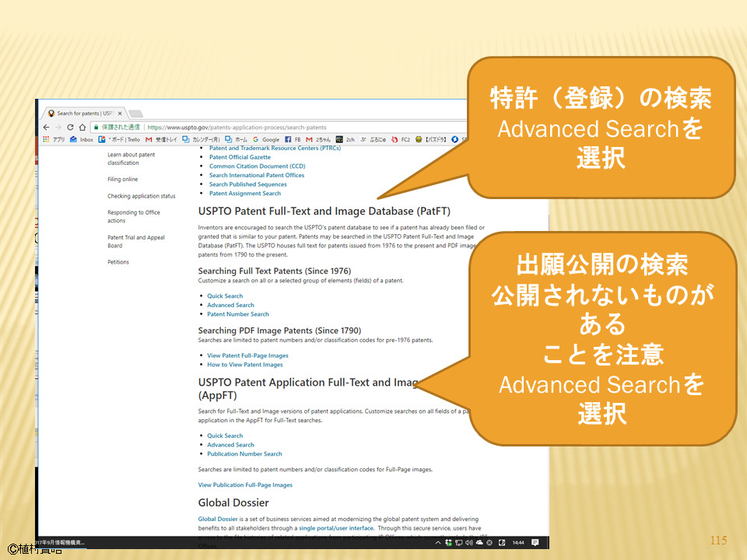
Task: Open Advanced Search under AppFT section
Action: (x=230, y=444)
